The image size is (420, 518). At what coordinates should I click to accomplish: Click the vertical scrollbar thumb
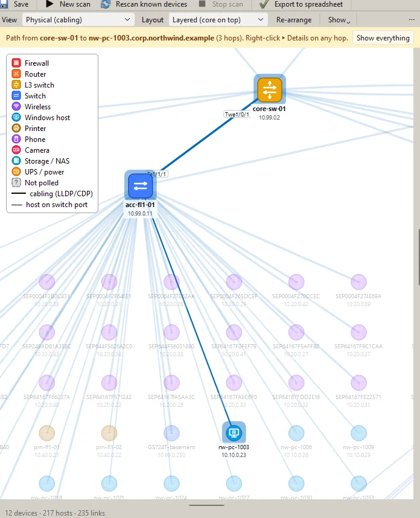pyautogui.click(x=419, y=257)
